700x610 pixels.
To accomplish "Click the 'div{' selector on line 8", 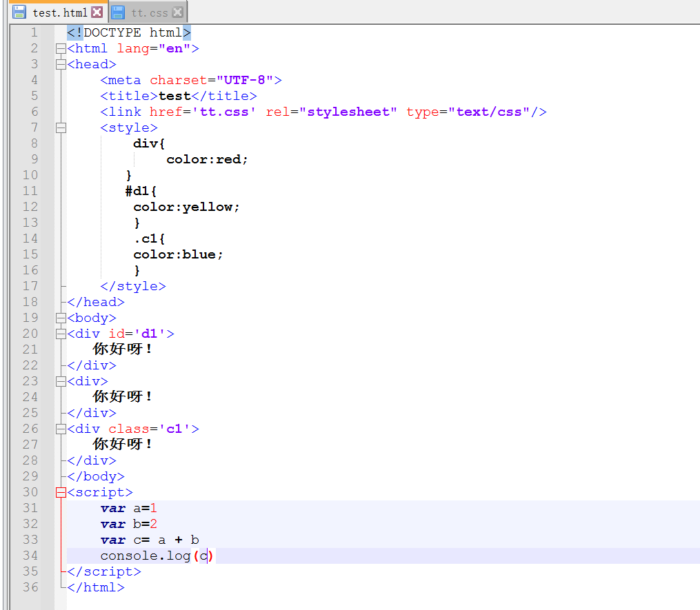I will (x=149, y=143).
